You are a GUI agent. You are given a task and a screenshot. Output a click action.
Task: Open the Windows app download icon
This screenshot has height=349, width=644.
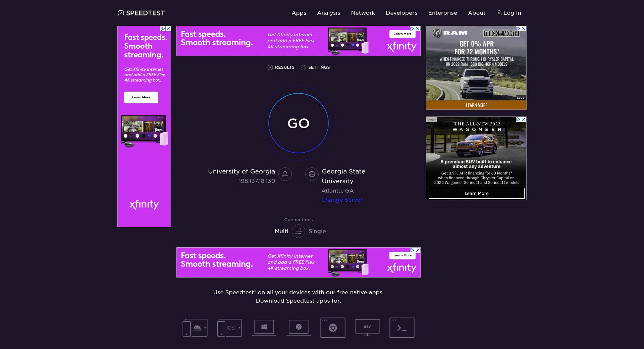click(264, 327)
